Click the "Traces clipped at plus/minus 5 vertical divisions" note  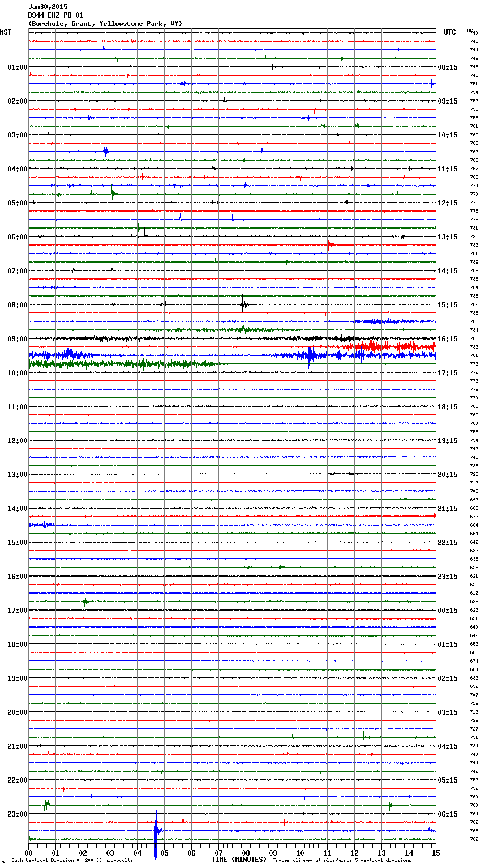342,860
